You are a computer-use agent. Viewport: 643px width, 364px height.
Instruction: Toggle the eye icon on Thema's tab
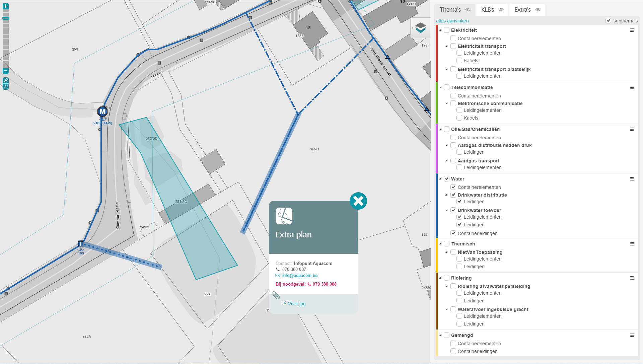[468, 10]
